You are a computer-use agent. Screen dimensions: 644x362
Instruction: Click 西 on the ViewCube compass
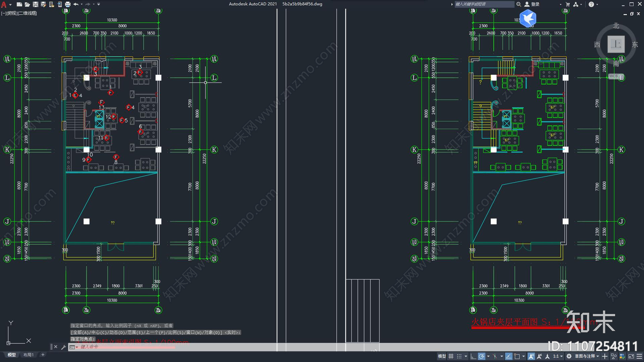tap(597, 45)
